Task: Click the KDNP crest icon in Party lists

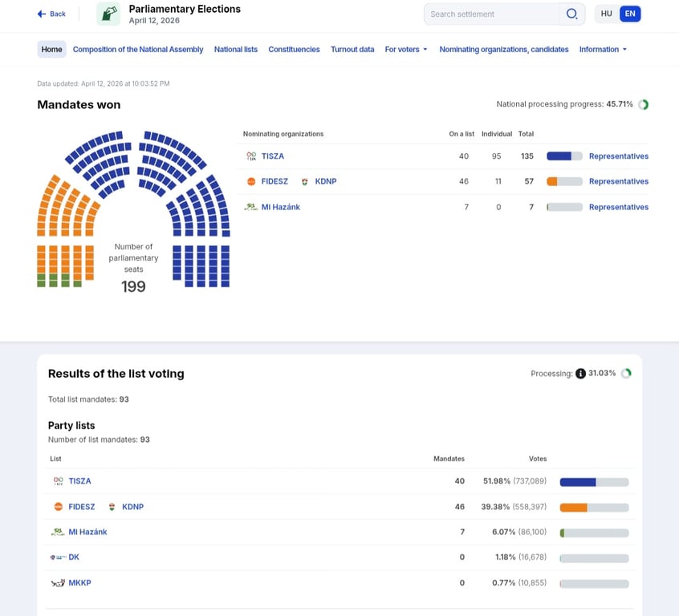Action: pos(112,507)
